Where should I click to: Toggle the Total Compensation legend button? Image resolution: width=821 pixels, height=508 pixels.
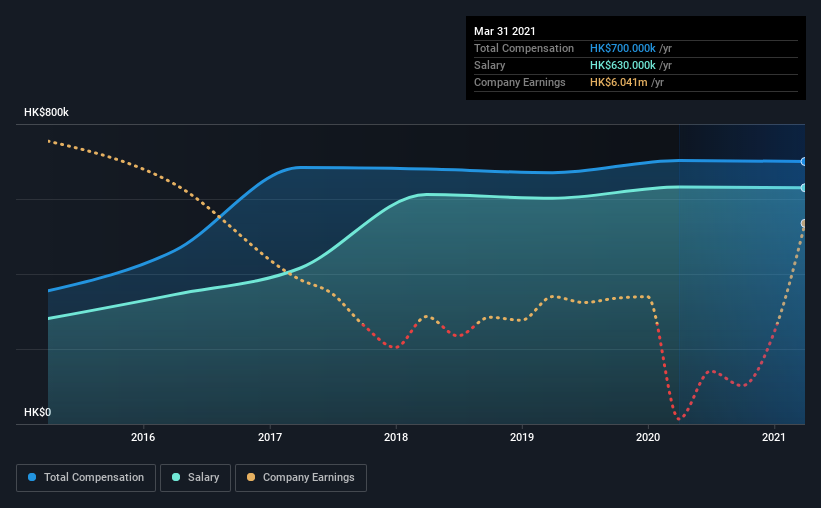[86, 478]
